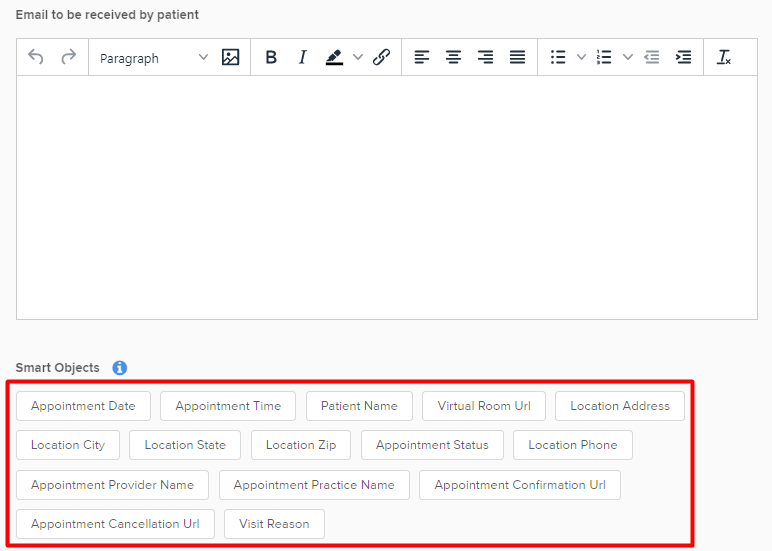Expand bulleted list style options
The width and height of the screenshot is (772, 551).
[581, 57]
